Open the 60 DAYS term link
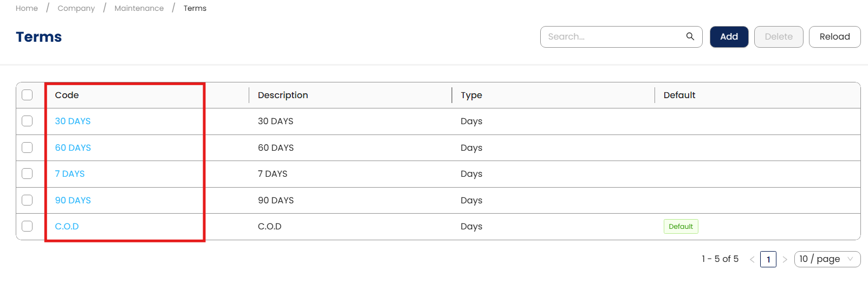Viewport: 868px width, 282px height. (73, 148)
